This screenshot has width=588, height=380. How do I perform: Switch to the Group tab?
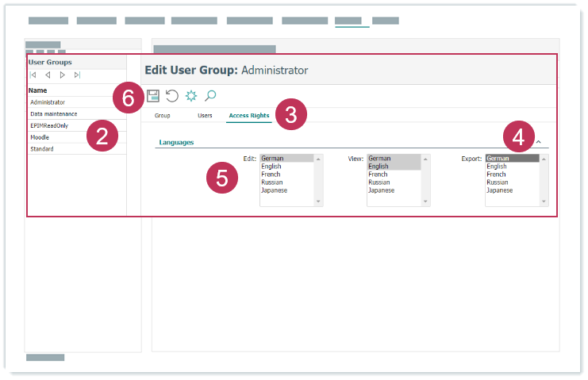click(162, 116)
